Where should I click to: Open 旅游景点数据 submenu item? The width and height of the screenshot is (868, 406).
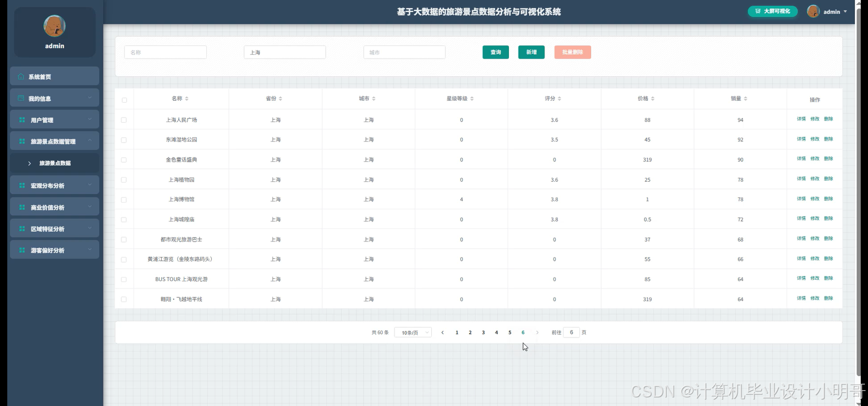55,163
